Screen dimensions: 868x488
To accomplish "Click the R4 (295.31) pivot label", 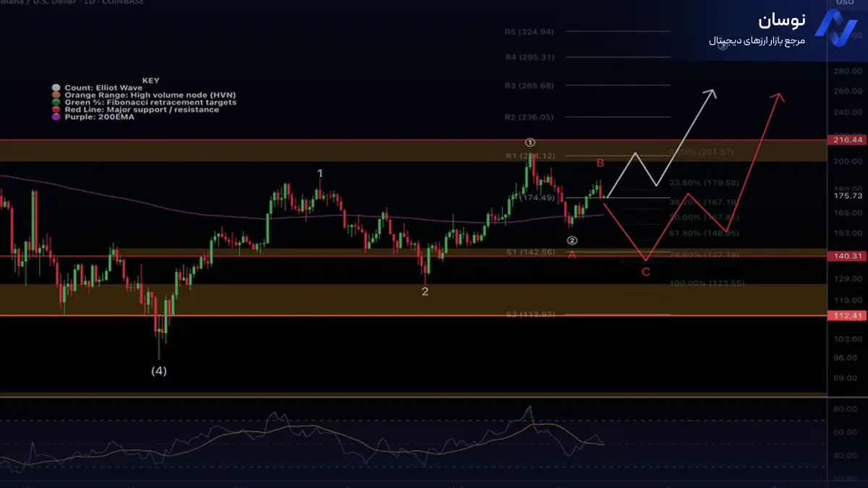I will (529, 57).
